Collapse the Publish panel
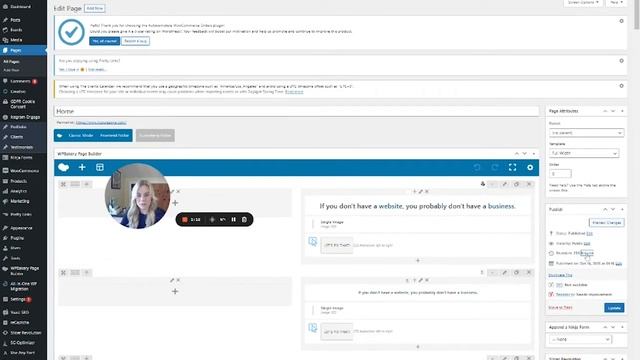 622,209
